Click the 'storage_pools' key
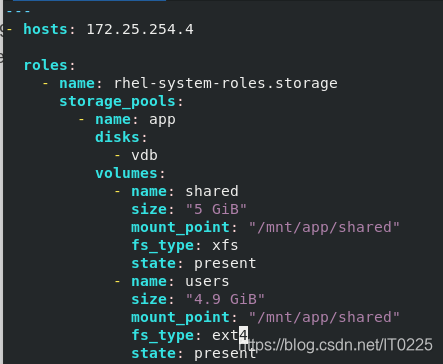443x364 pixels. tap(117, 102)
